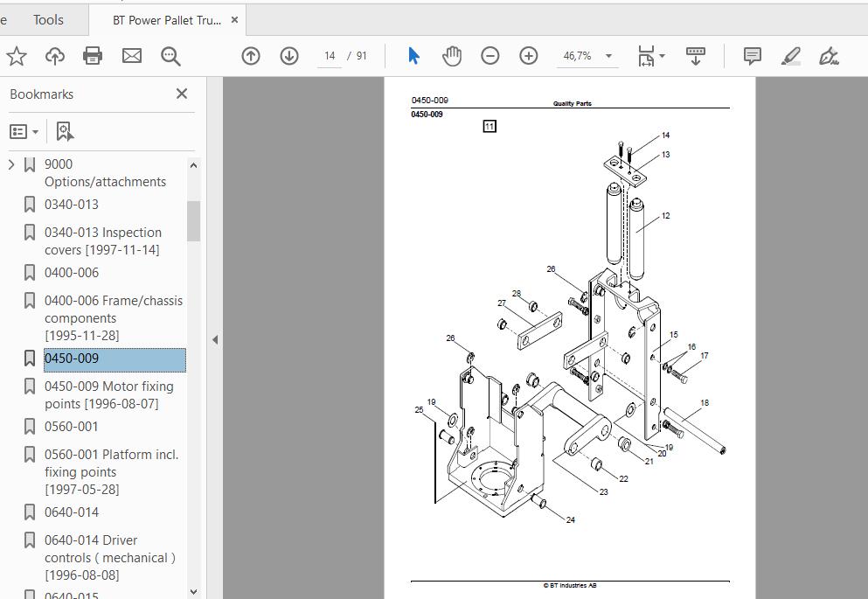This screenshot has width=868, height=599.
Task: Zoom out with the minus button
Action: point(490,56)
